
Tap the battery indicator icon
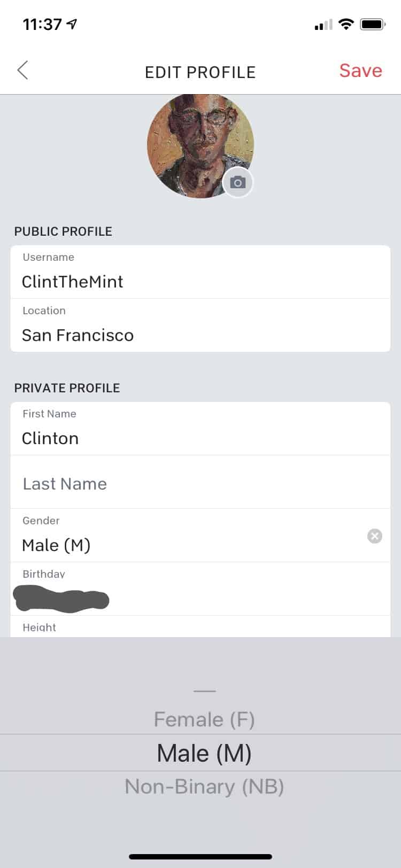tap(372, 24)
